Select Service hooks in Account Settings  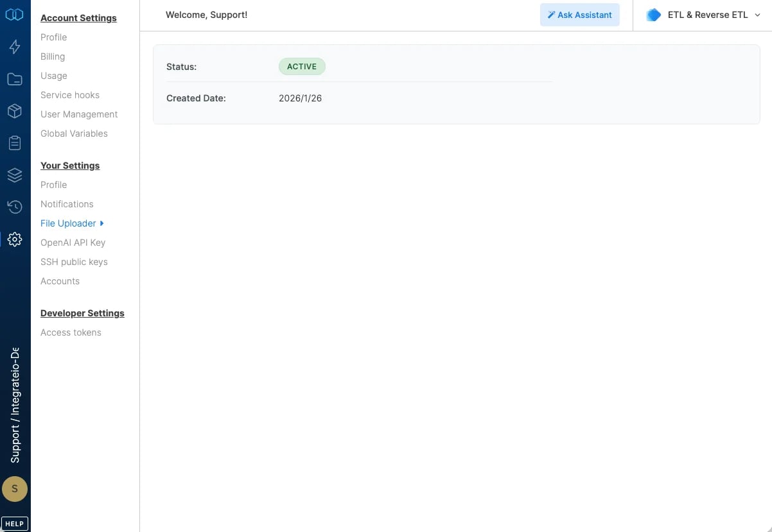pyautogui.click(x=70, y=95)
